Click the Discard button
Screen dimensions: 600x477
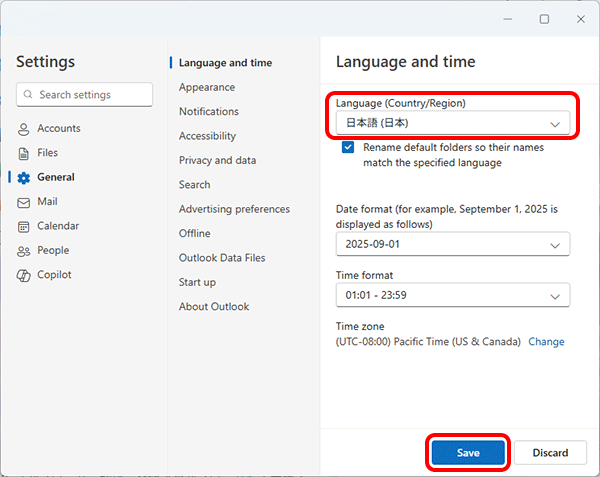click(550, 452)
